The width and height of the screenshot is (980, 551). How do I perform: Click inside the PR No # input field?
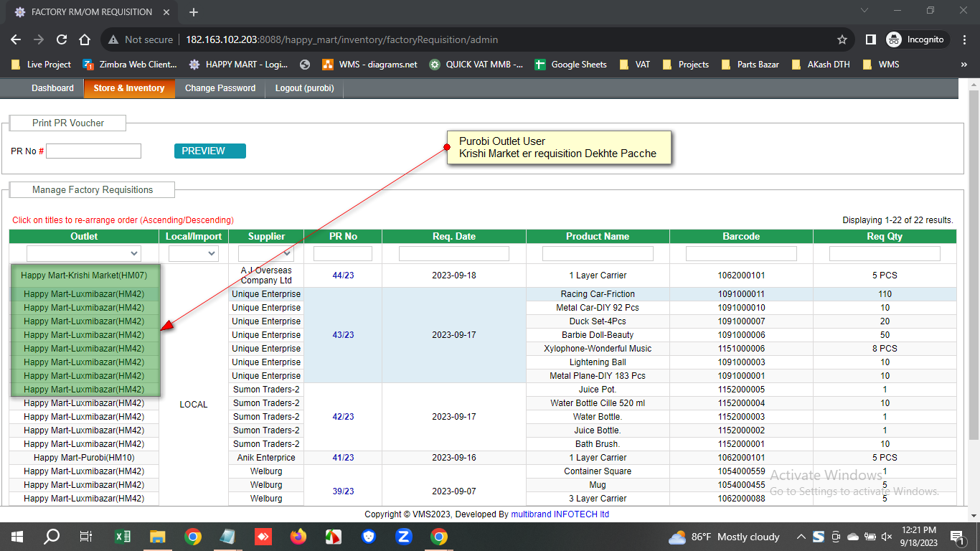pyautogui.click(x=93, y=151)
